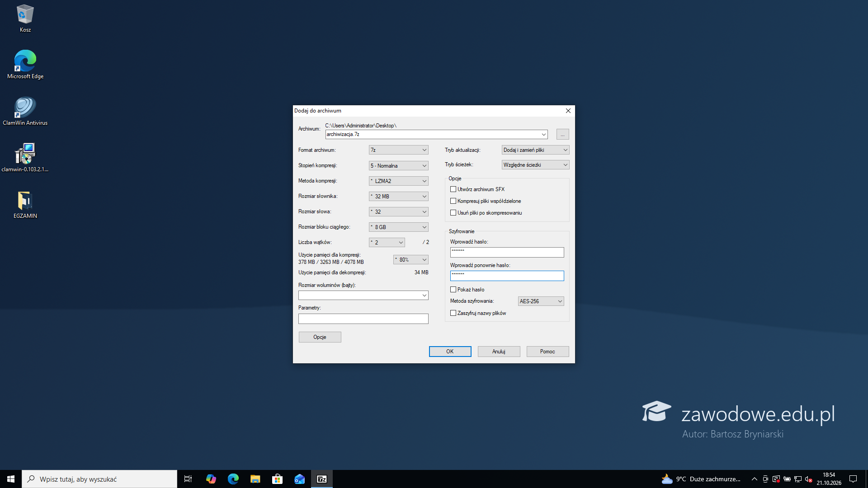Select the Microsoft Edge desktop shortcut
The image size is (868, 488).
click(x=25, y=65)
